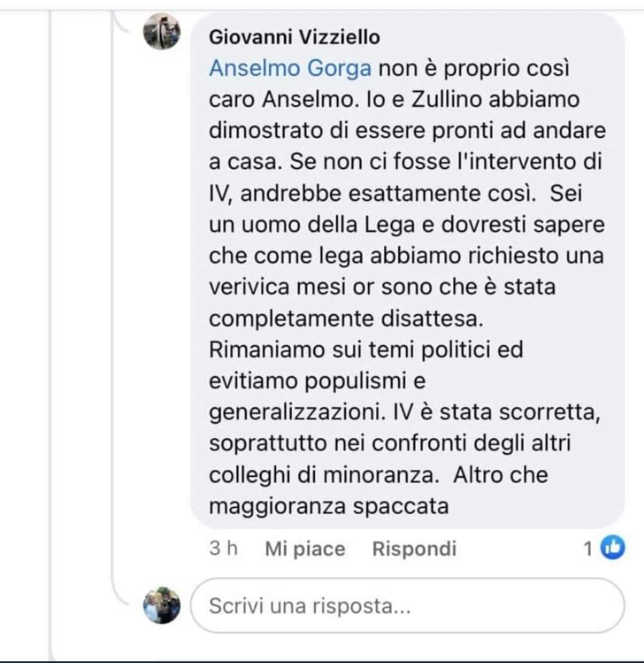This screenshot has width=644, height=663.
Task: Click the phrase 'completamente disattesa.'
Action: click(346, 318)
